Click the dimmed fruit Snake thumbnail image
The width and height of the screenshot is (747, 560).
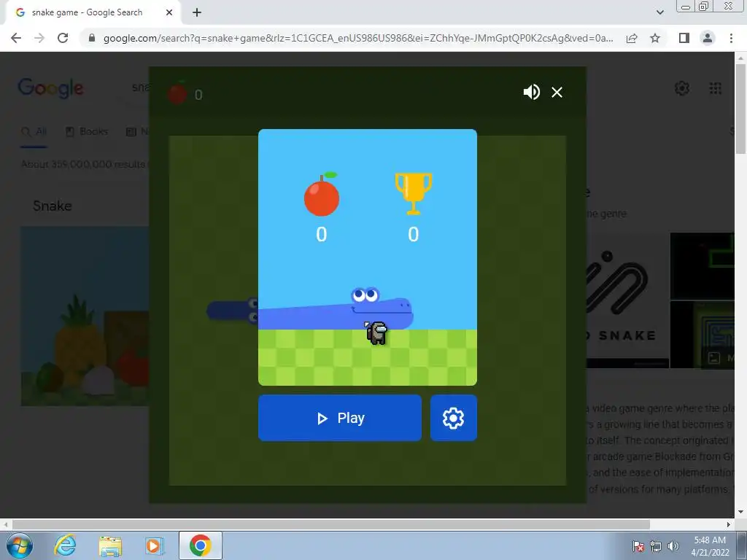(85, 316)
